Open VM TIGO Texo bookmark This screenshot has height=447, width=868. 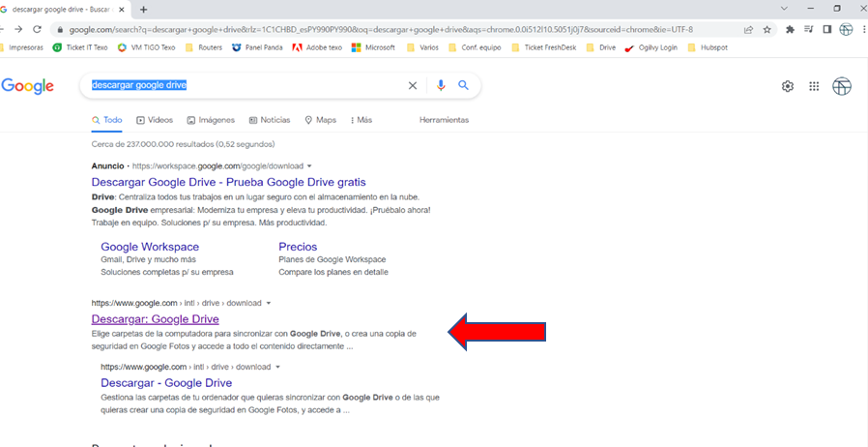(x=147, y=47)
